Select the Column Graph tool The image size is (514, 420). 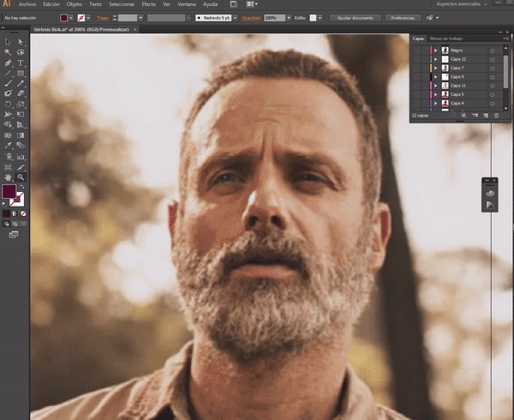21,157
